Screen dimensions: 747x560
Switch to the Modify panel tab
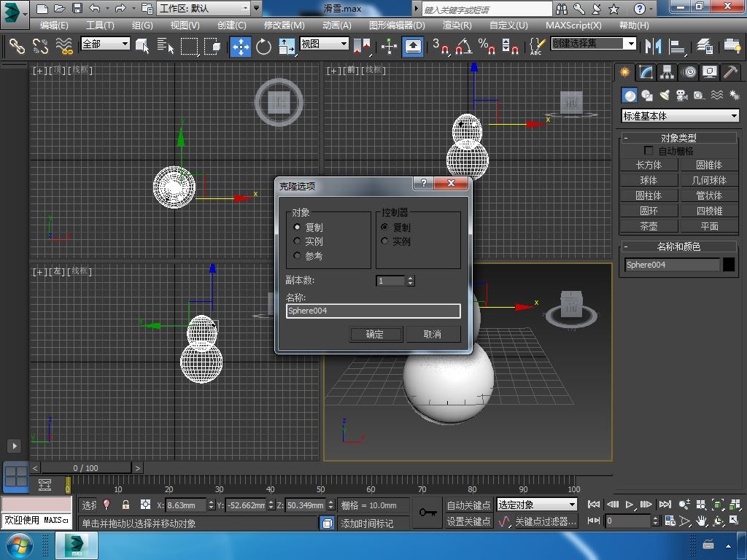point(646,72)
